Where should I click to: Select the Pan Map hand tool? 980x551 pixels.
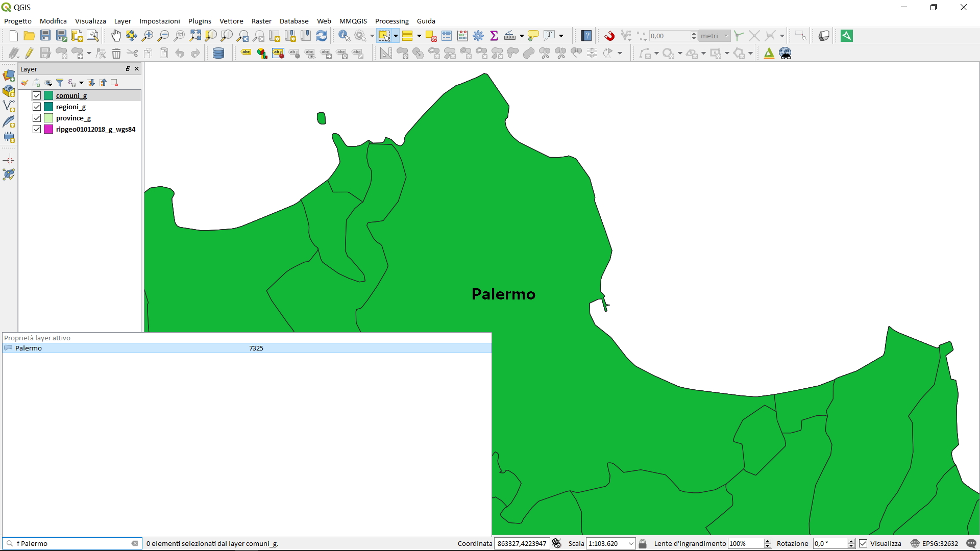116,36
